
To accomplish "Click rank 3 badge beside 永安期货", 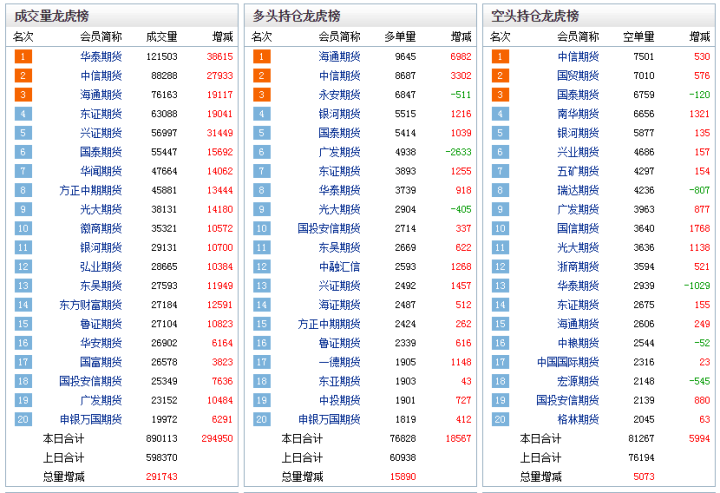I will click(x=261, y=95).
